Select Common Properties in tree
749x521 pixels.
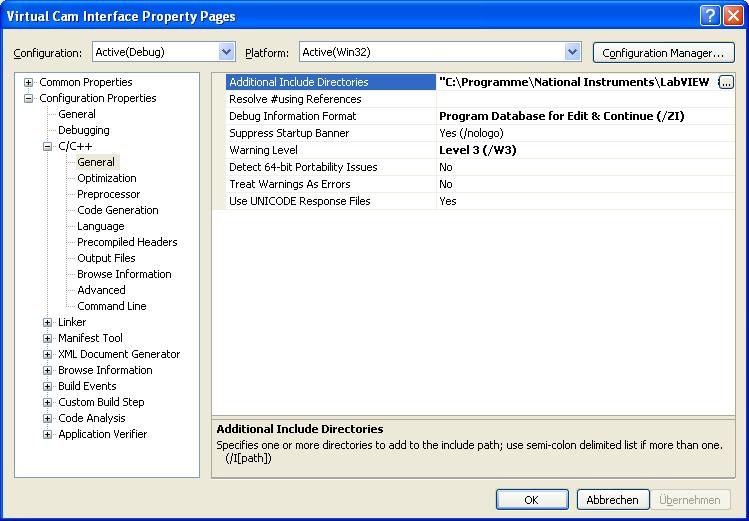coord(86,82)
